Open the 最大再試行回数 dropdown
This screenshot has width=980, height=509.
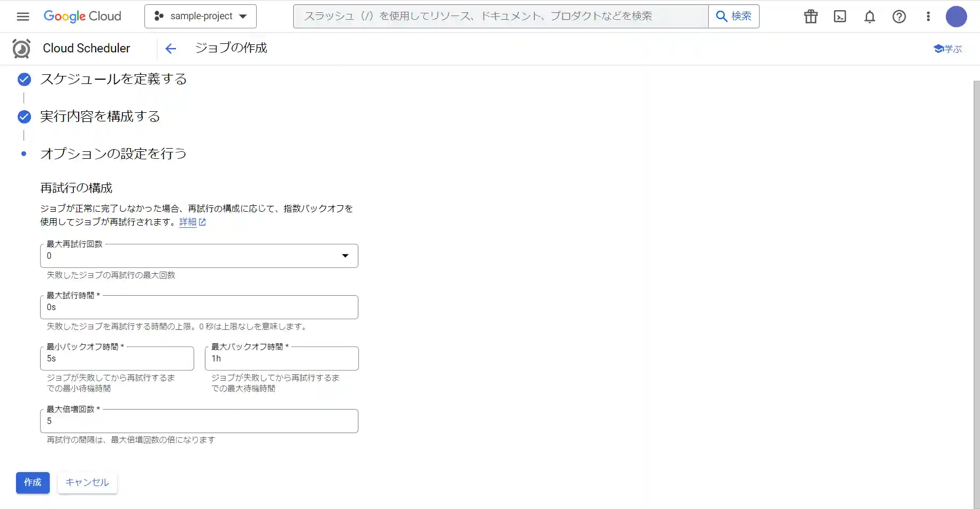coord(199,256)
